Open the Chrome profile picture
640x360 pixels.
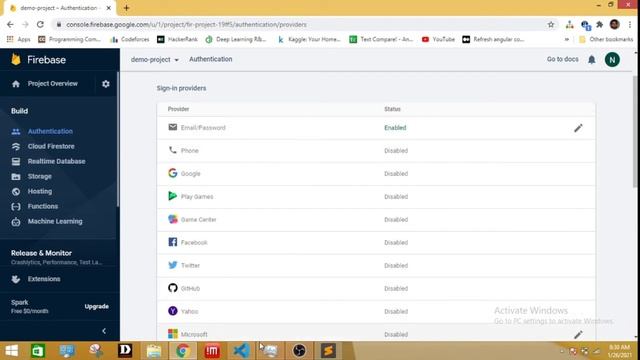[x=615, y=24]
